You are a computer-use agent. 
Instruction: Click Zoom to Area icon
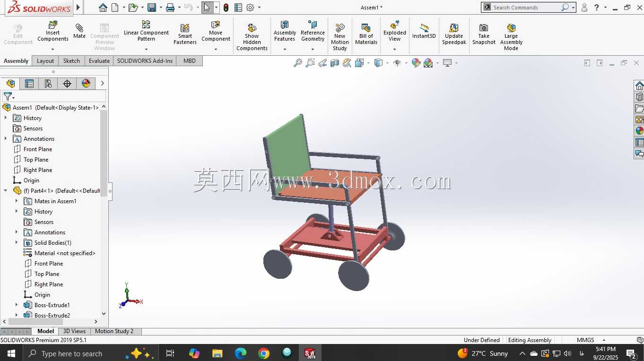310,63
